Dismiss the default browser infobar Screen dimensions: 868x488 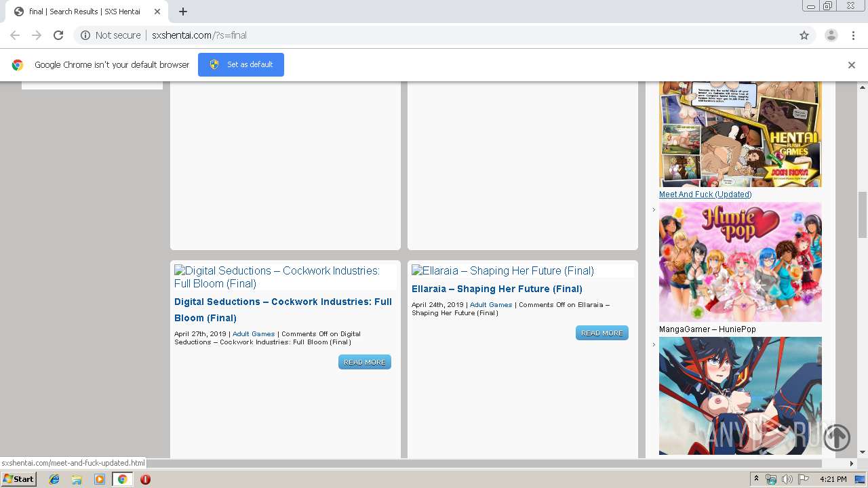pos(852,65)
